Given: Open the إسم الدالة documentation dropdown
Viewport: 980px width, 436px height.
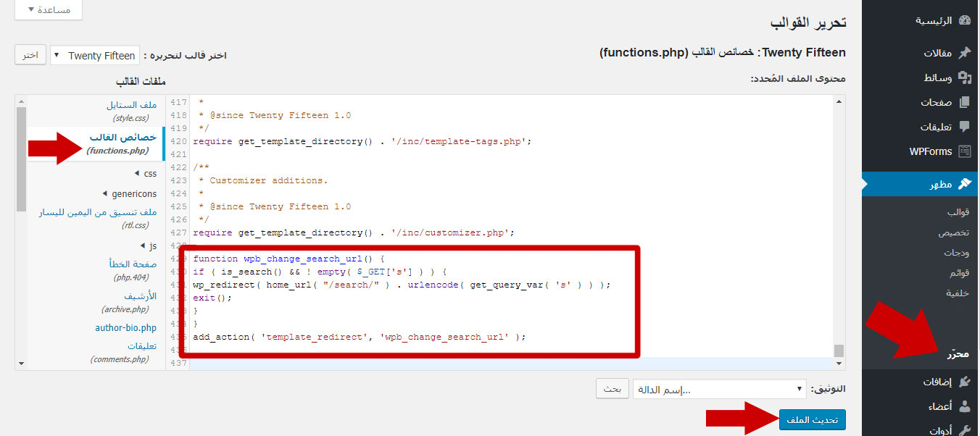Looking at the screenshot, I should (719, 389).
